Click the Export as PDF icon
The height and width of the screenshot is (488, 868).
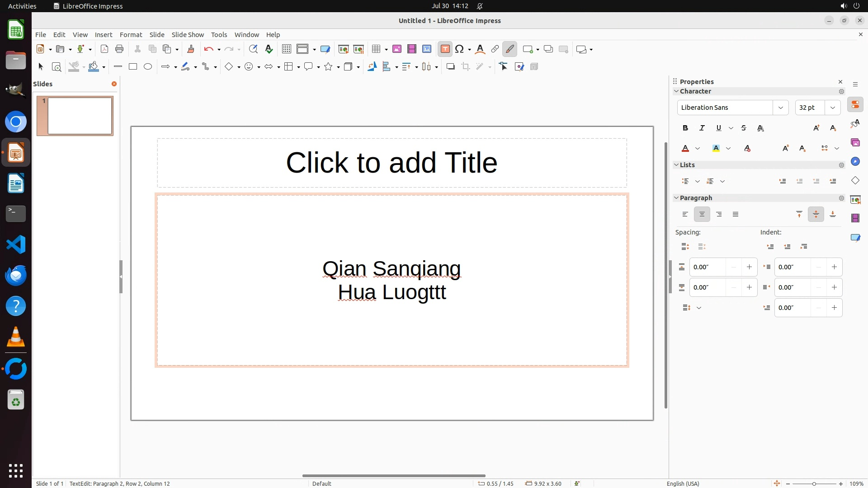click(104, 49)
